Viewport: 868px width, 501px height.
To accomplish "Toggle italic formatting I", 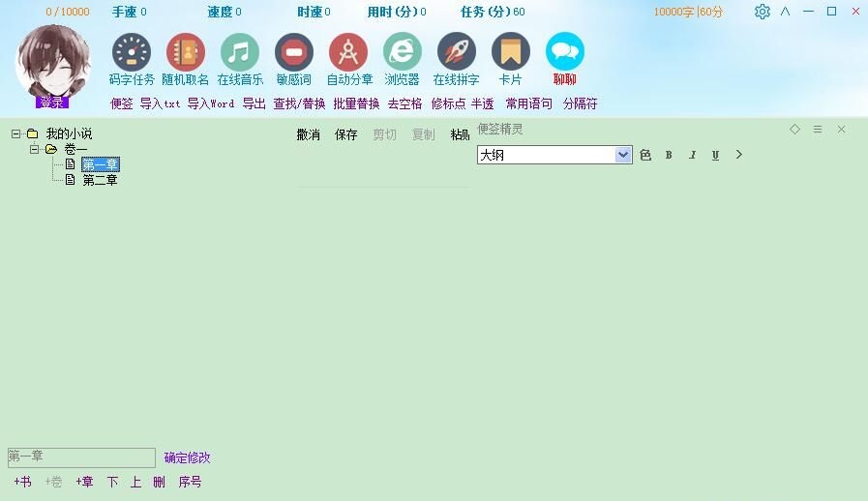I will click(692, 155).
